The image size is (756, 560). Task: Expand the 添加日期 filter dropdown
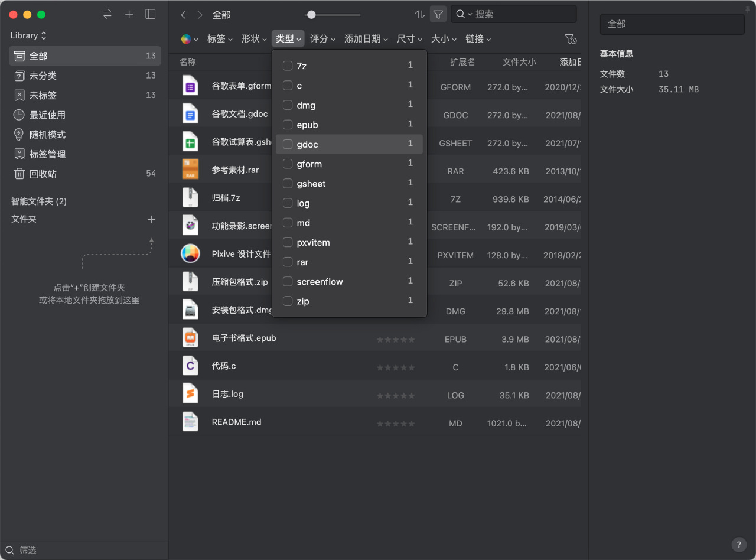[x=366, y=39]
